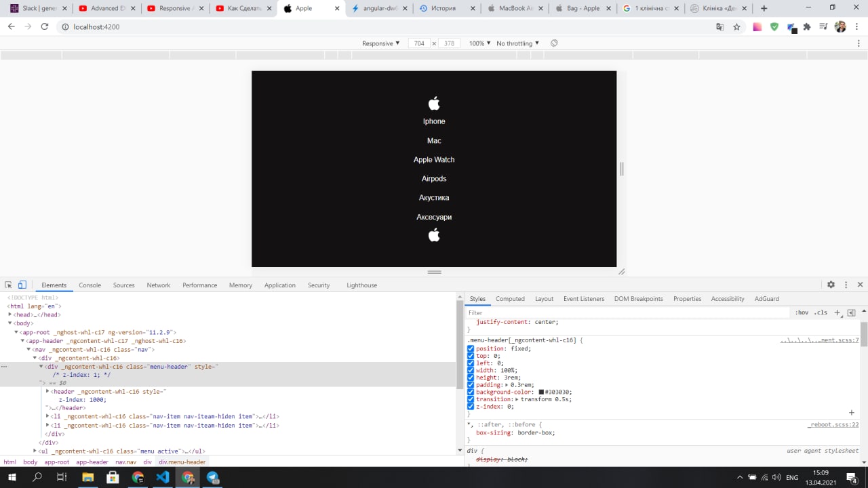This screenshot has width=868, height=488.
Task: Click the top Apple logo in the page menu
Action: click(x=434, y=103)
